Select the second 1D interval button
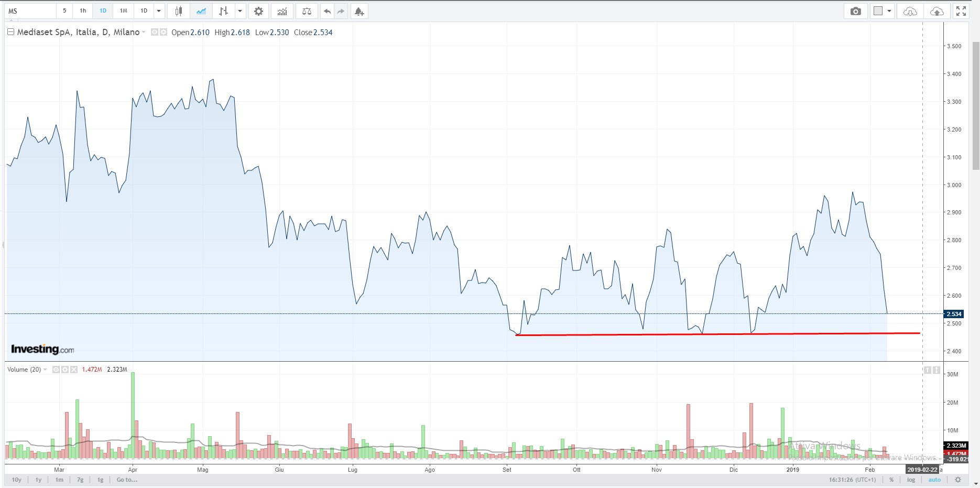The image size is (980, 488). [144, 11]
